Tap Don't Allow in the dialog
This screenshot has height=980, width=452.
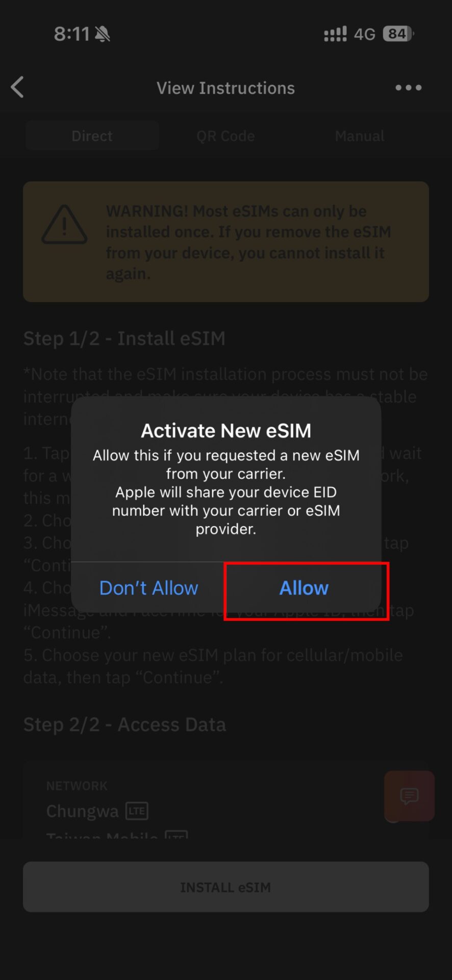(x=148, y=588)
